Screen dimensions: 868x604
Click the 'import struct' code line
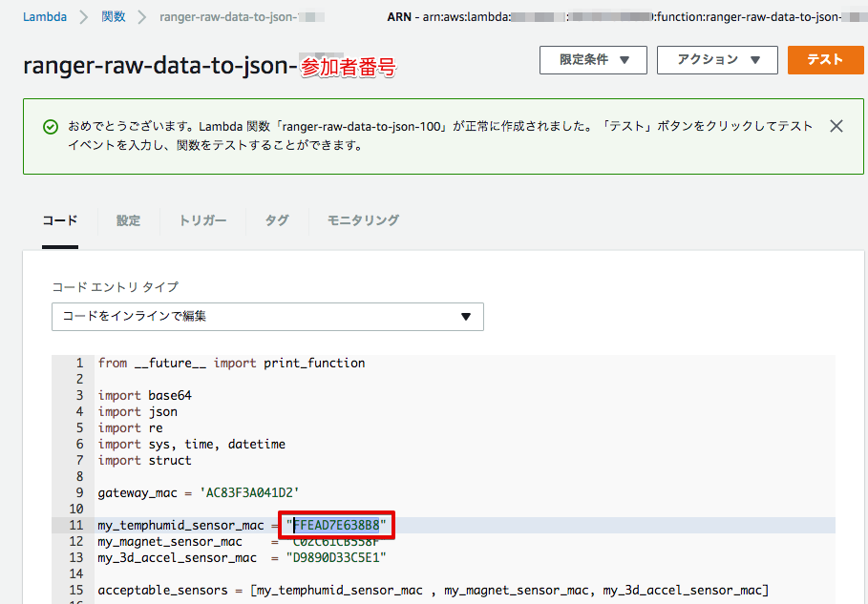tap(144, 460)
